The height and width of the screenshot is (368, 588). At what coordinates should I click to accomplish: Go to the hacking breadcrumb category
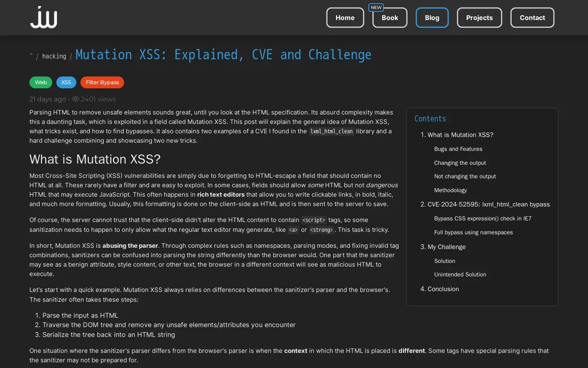click(54, 56)
